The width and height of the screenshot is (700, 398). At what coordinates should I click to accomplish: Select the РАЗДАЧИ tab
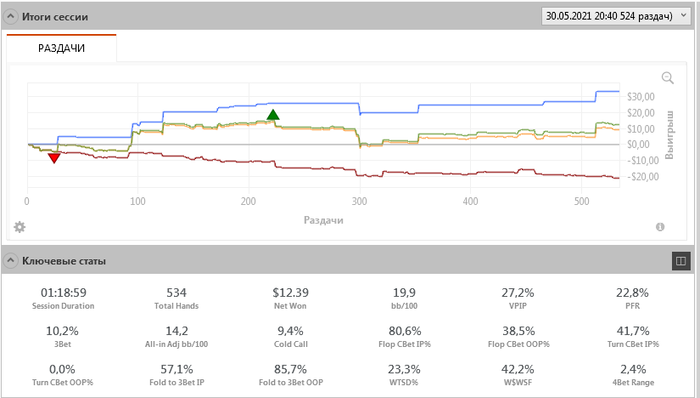click(x=61, y=48)
